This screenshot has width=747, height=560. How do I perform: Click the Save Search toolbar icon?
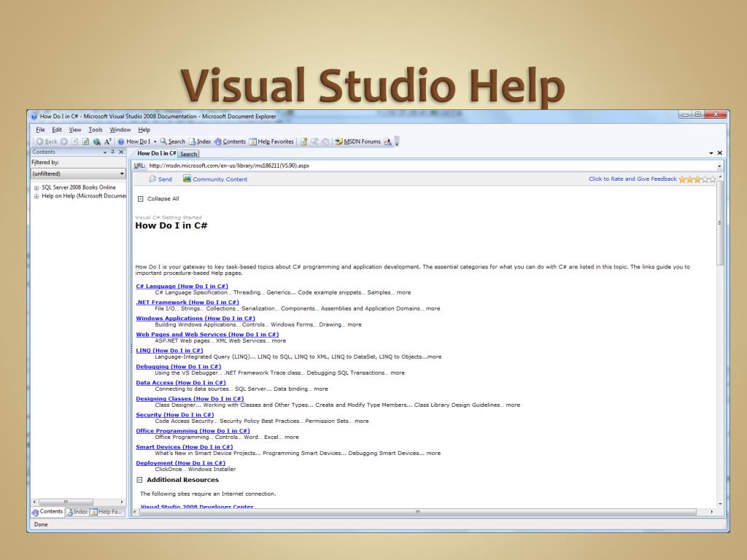(x=314, y=141)
